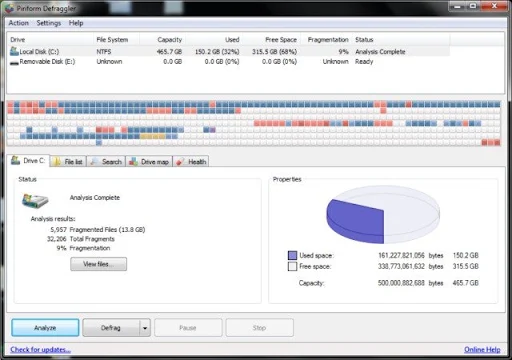Click the Analyze button
Screen dimensions: 512x360
click(45, 328)
